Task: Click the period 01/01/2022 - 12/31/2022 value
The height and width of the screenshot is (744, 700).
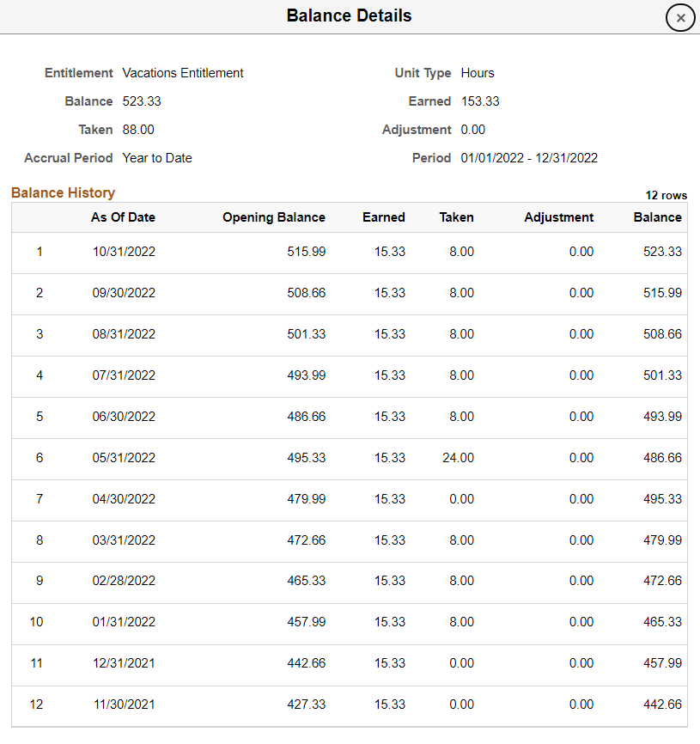Action: click(x=529, y=158)
